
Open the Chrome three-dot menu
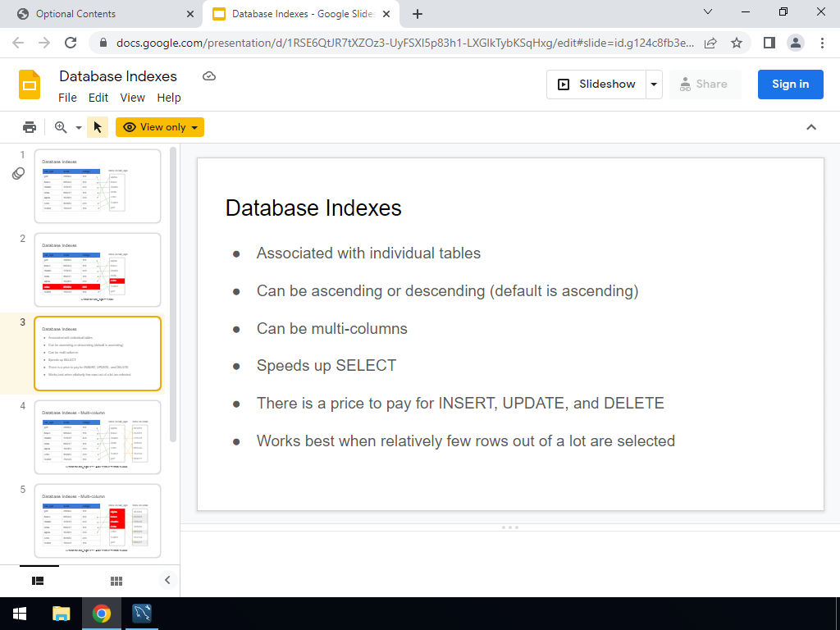coord(822,43)
